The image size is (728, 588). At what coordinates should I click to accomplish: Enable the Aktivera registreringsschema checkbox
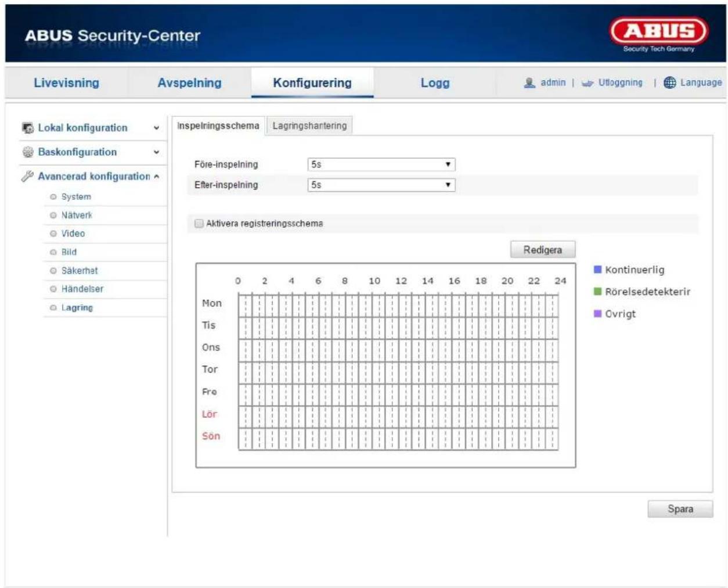coord(199,223)
